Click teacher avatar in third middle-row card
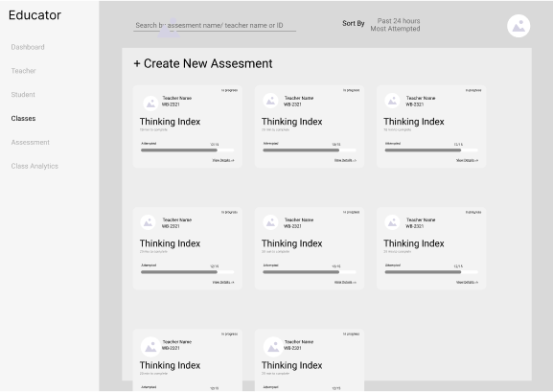This screenshot has height=392, width=553. coord(392,222)
